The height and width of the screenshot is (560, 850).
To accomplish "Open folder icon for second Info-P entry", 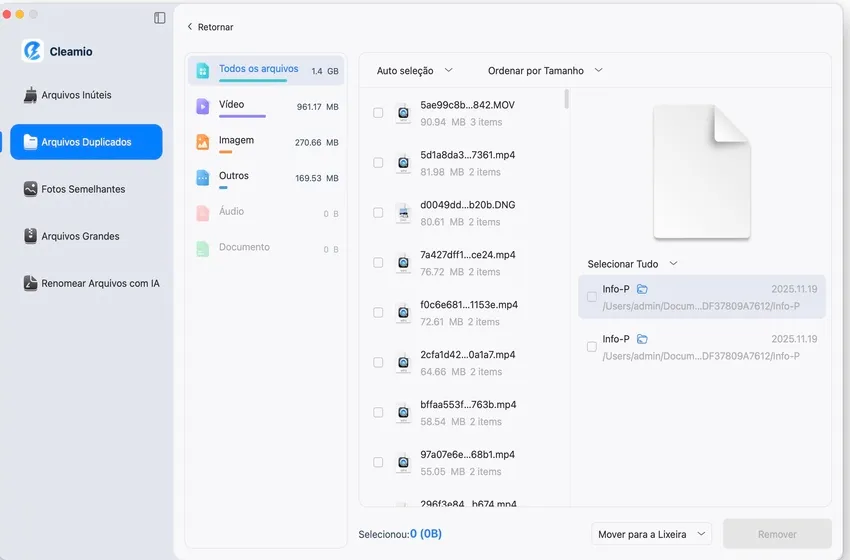I will pos(642,339).
